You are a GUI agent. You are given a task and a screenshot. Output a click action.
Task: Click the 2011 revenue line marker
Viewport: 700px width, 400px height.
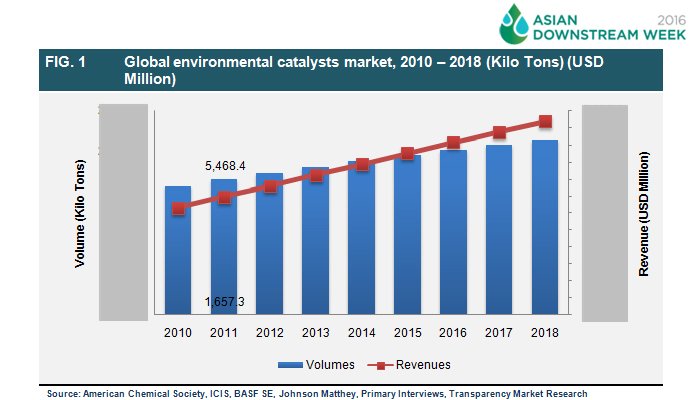click(x=225, y=198)
